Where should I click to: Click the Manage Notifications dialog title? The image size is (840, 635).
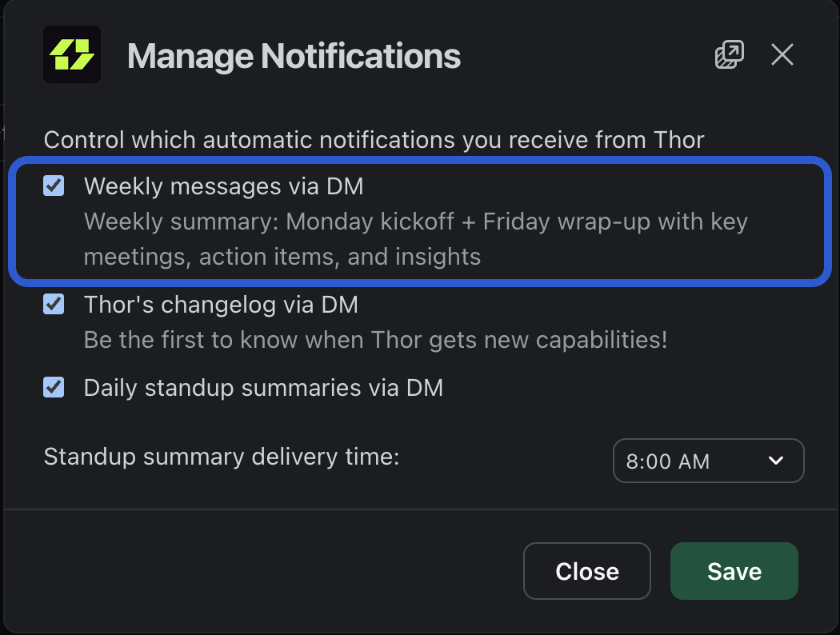(x=293, y=56)
